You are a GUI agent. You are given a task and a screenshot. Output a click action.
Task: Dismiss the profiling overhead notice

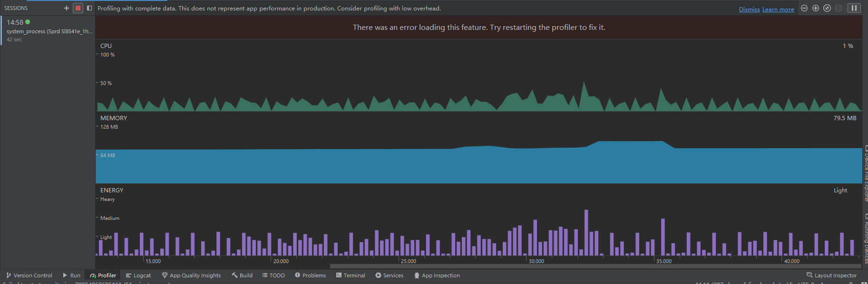pyautogui.click(x=749, y=9)
